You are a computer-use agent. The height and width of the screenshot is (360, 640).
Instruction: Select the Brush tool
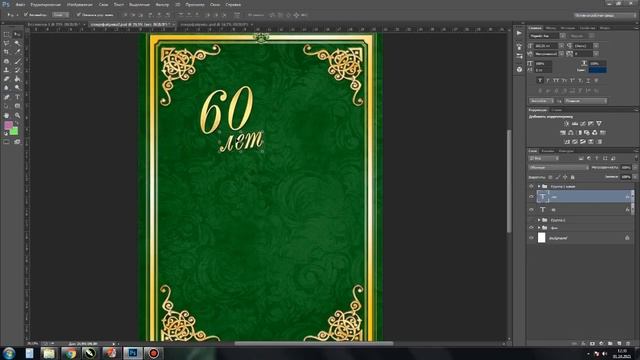point(17,61)
